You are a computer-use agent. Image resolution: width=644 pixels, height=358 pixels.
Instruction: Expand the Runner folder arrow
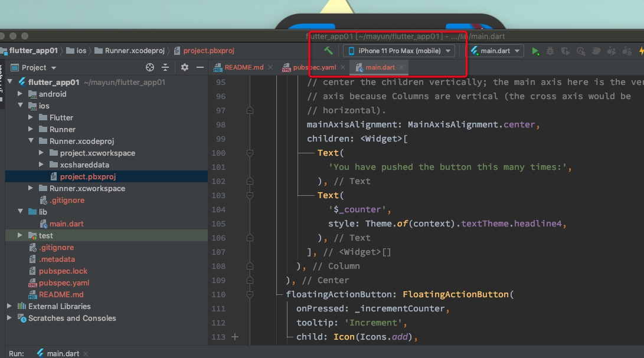coord(30,129)
